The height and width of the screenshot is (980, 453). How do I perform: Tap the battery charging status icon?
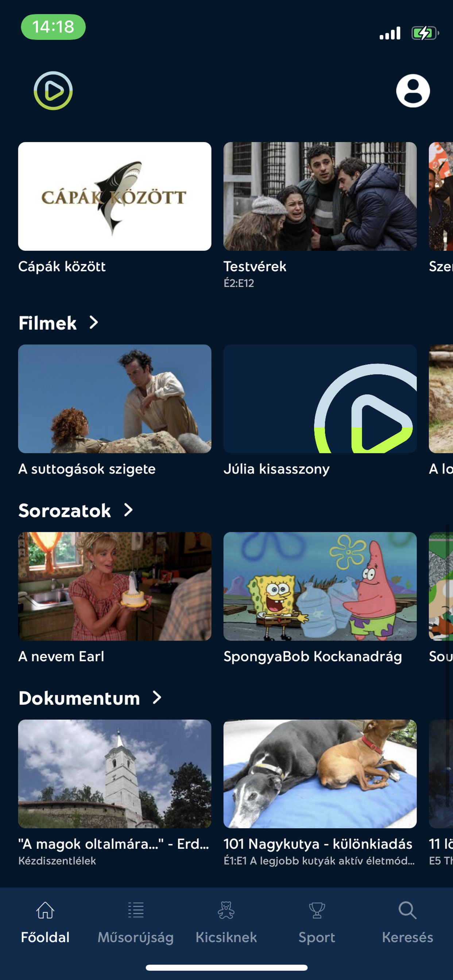point(425,33)
